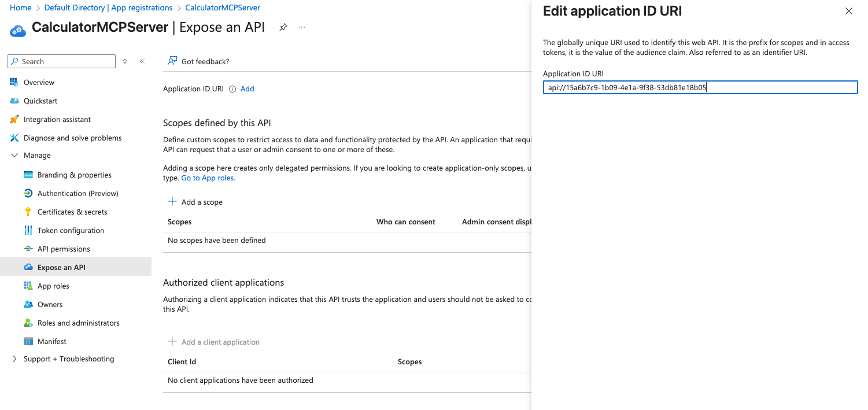Viewport: 868px width, 410px height.
Task: Click the Token configuration bars icon
Action: coord(28,230)
